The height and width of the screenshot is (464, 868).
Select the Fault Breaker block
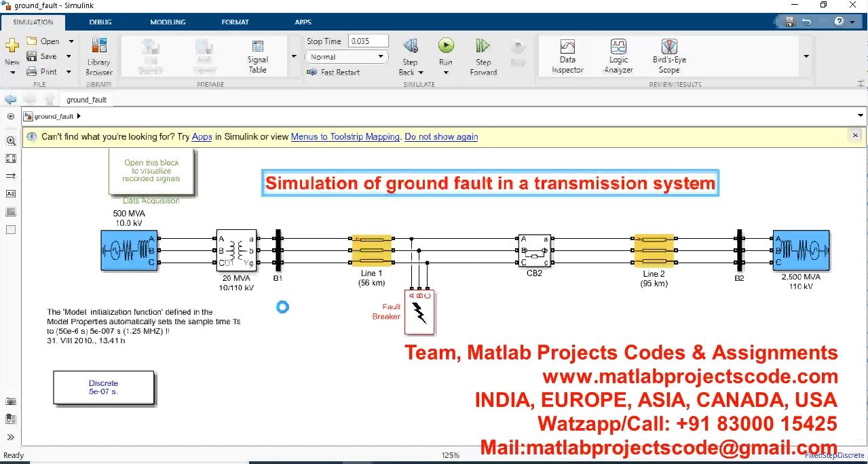pos(419,313)
